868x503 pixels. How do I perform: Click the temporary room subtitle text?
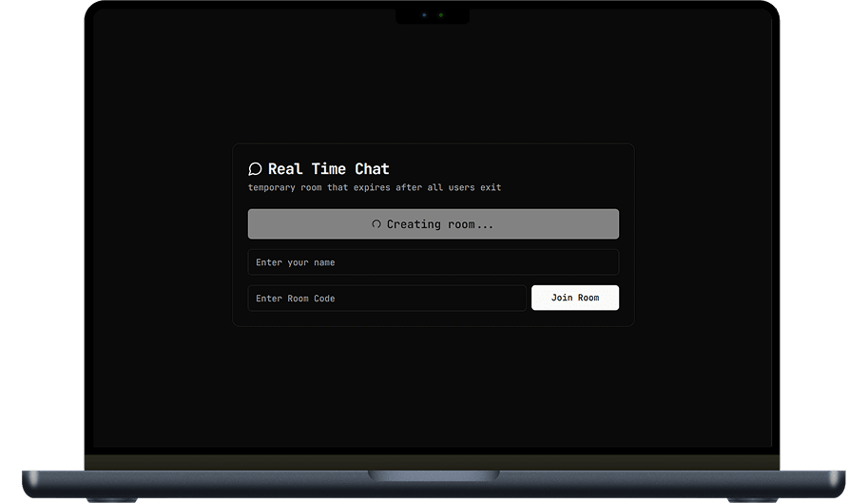(374, 187)
